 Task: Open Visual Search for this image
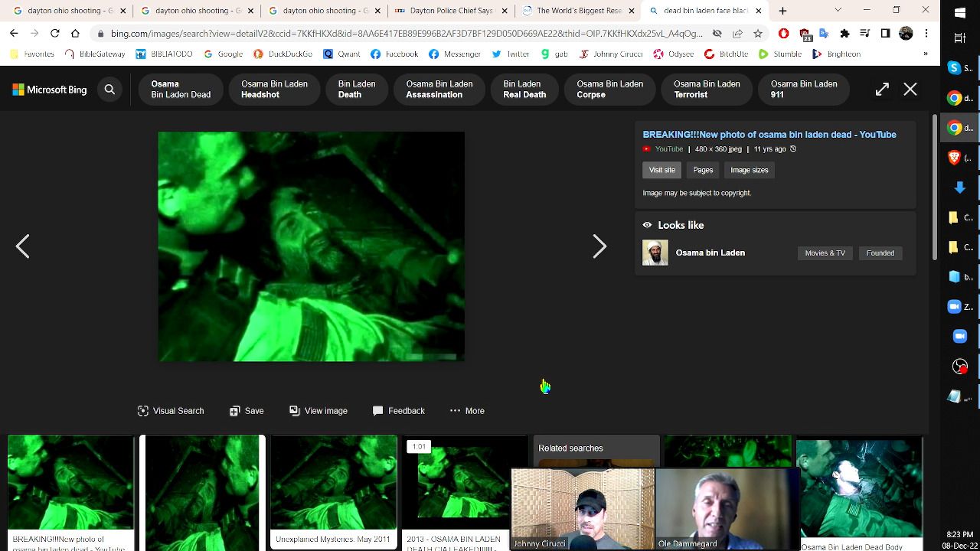[171, 411]
